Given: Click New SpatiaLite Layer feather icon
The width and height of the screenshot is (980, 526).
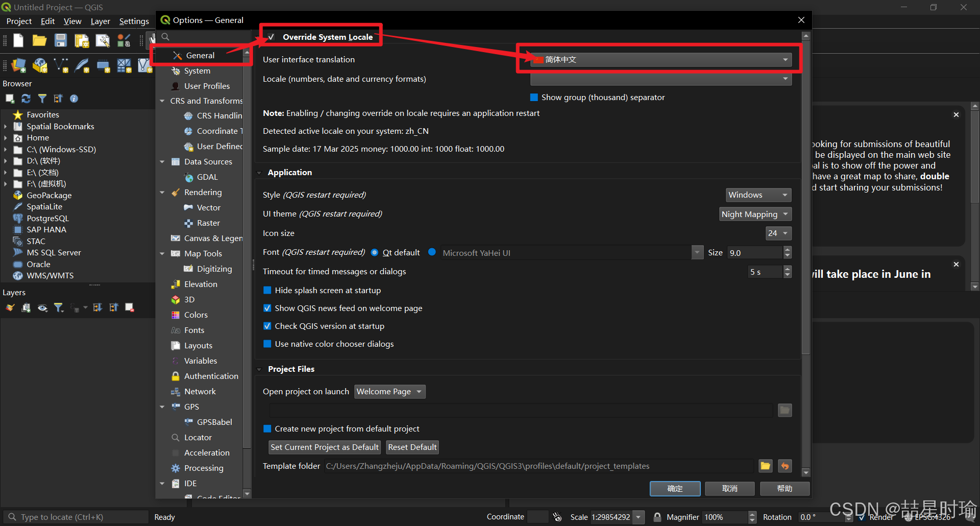Looking at the screenshot, I should tap(82, 65).
